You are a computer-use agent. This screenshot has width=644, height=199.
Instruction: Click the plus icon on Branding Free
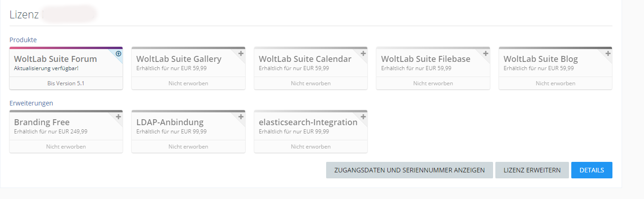point(118,117)
